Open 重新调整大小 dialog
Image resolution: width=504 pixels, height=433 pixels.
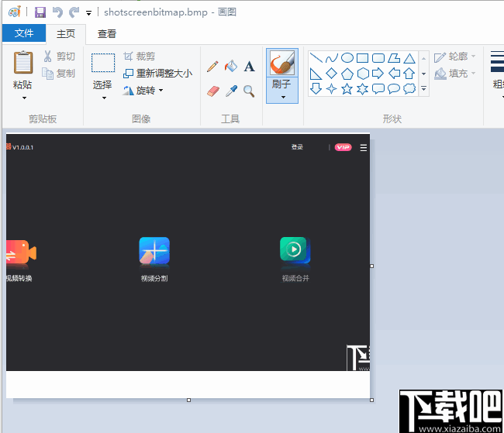tap(157, 74)
